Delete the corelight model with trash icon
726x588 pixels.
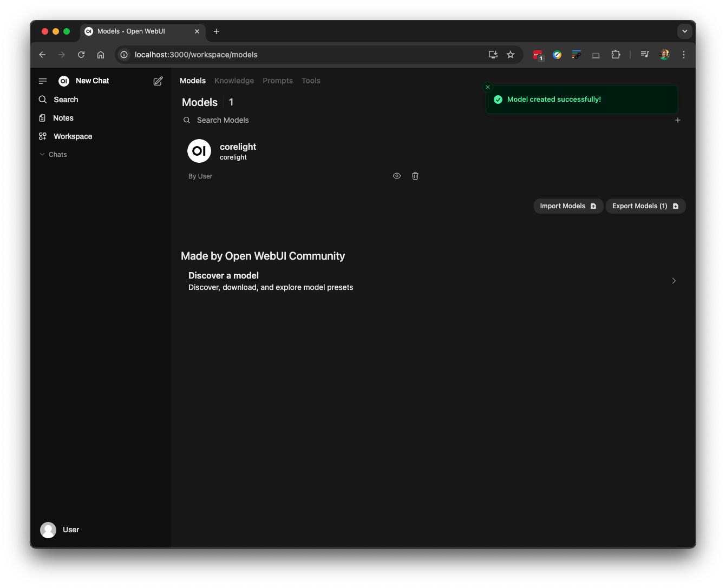click(x=415, y=176)
